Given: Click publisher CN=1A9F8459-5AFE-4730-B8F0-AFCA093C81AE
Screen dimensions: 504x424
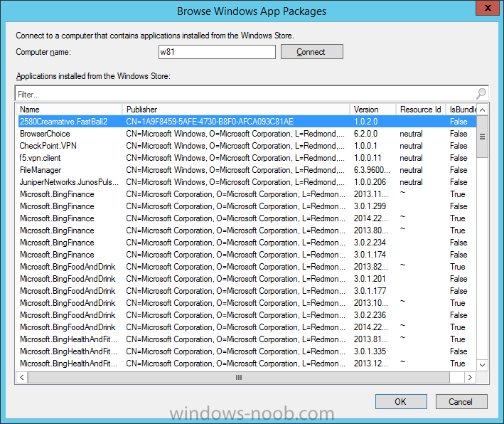Looking at the screenshot, I should tap(210, 122).
